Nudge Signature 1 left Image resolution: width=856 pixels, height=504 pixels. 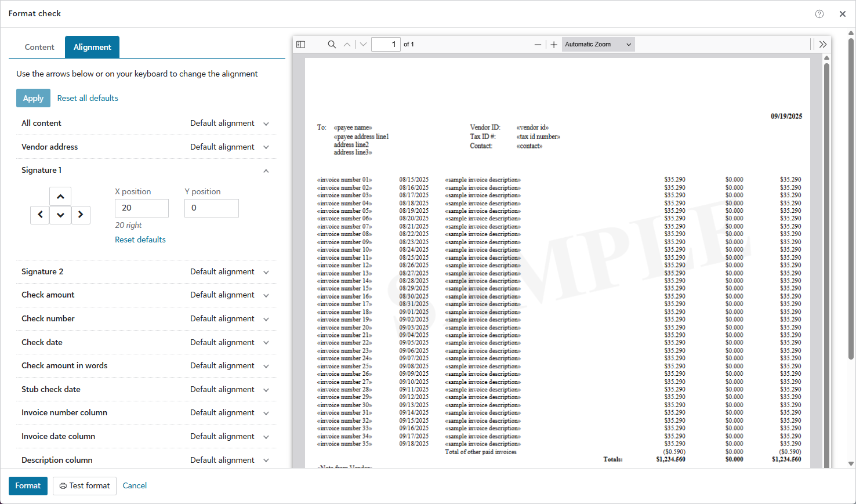(x=40, y=215)
